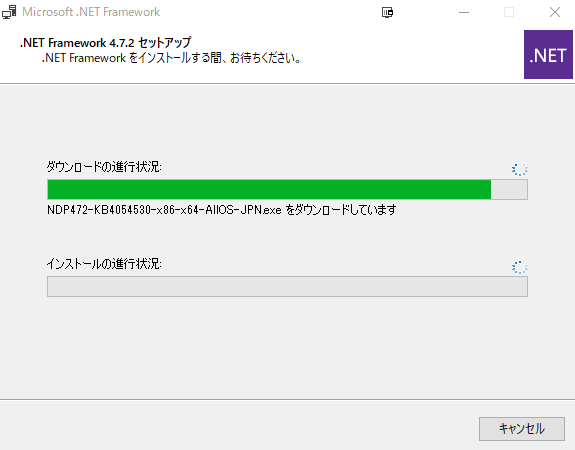Close the .NET Framework setup window
575x450 pixels.
click(555, 12)
